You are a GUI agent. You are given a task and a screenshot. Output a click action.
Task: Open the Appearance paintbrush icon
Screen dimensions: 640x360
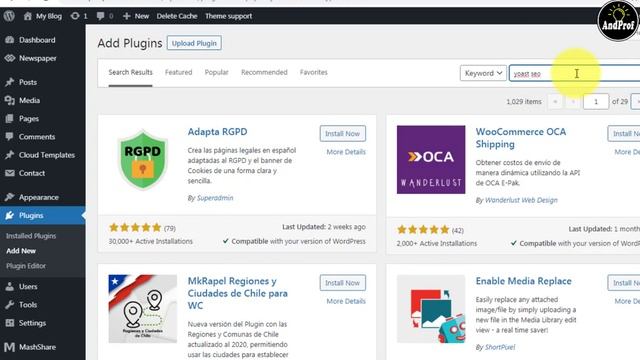(x=10, y=197)
